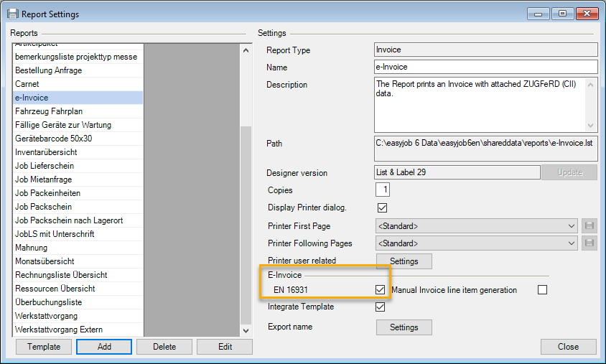This screenshot has width=606, height=364.
Task: Click the Add button
Action: pos(104,347)
